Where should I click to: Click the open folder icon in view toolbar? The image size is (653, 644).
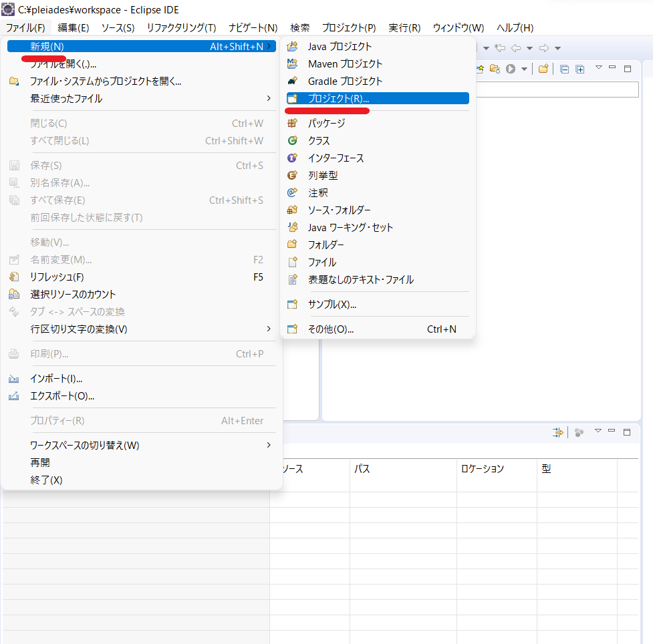pos(495,69)
